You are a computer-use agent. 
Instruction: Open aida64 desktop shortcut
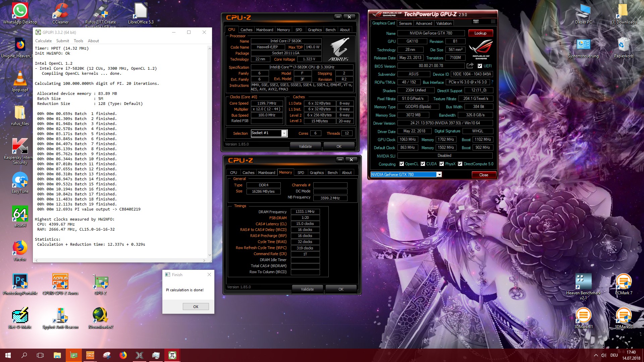[x=20, y=216]
